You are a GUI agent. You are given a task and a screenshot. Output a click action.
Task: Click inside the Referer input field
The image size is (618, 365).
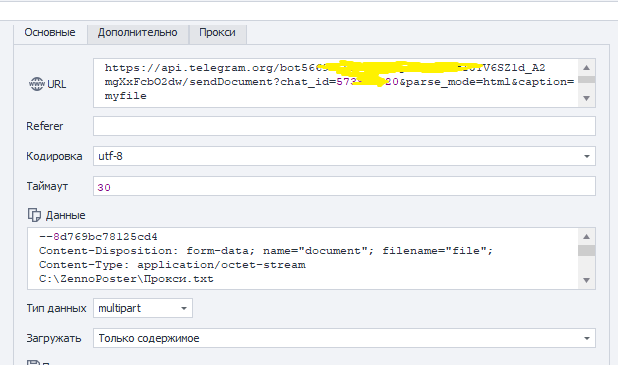[344, 126]
